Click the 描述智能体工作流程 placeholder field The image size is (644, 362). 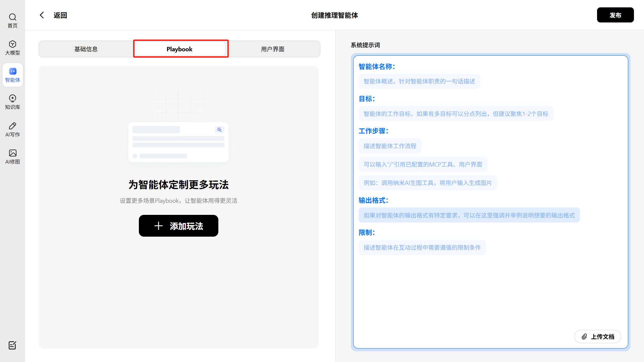tap(390, 146)
